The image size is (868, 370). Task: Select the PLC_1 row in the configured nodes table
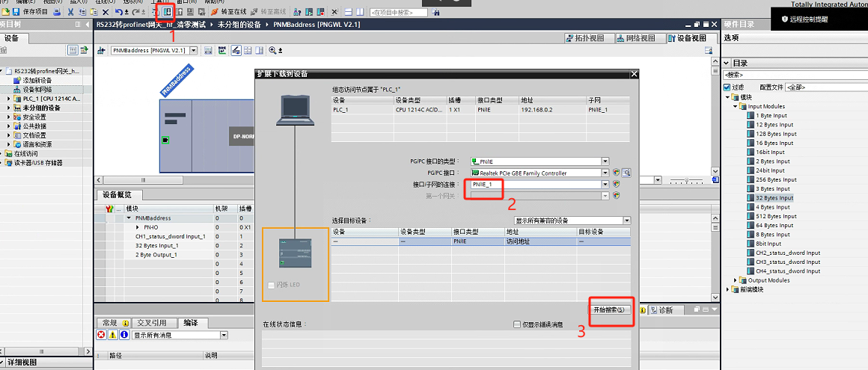[480, 110]
